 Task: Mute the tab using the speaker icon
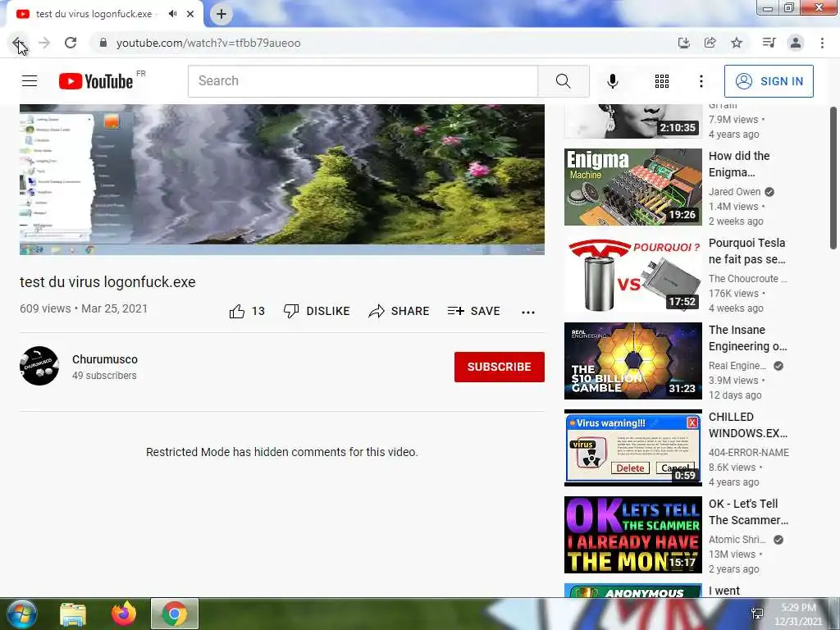(x=172, y=14)
